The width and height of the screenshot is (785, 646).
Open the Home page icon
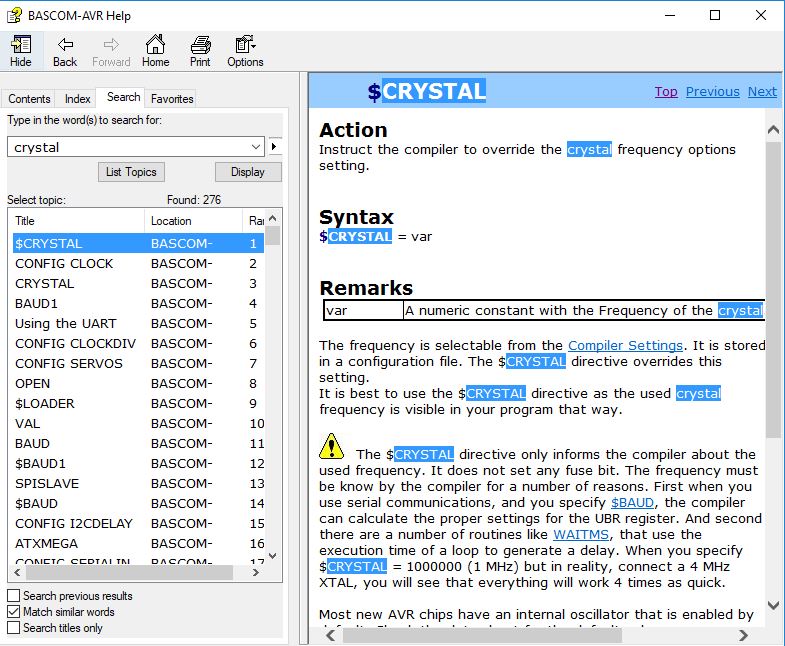click(x=155, y=51)
